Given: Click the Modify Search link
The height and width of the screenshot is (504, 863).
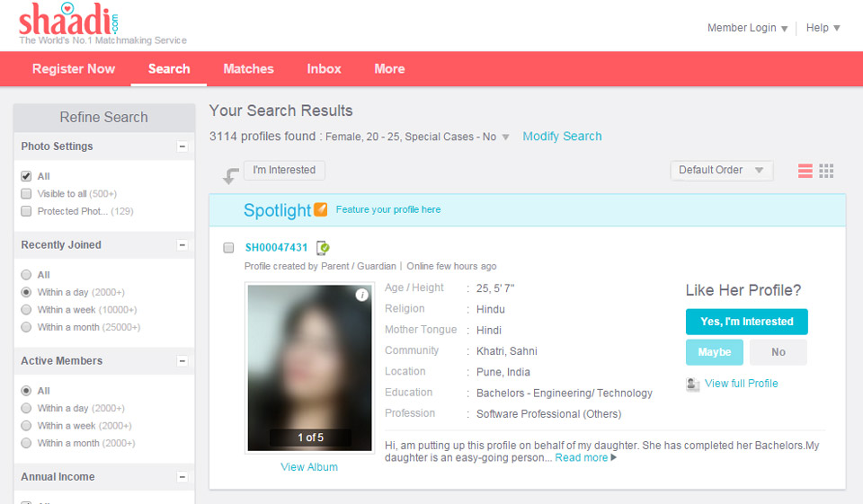Looking at the screenshot, I should (x=562, y=137).
